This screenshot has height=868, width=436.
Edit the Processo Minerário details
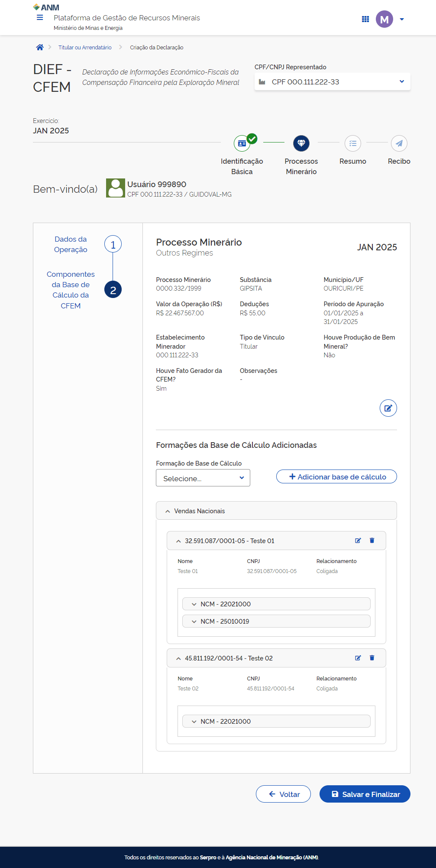pyautogui.click(x=388, y=408)
